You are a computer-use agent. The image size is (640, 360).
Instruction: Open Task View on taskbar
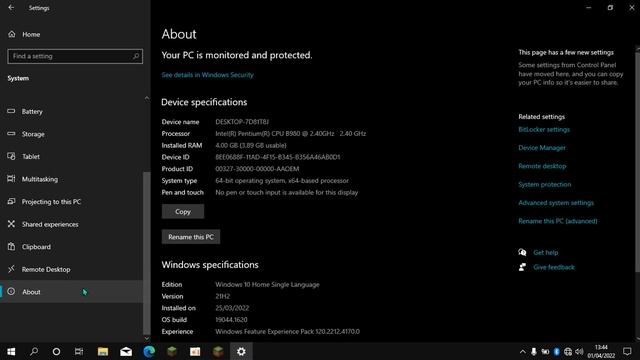click(x=79, y=351)
